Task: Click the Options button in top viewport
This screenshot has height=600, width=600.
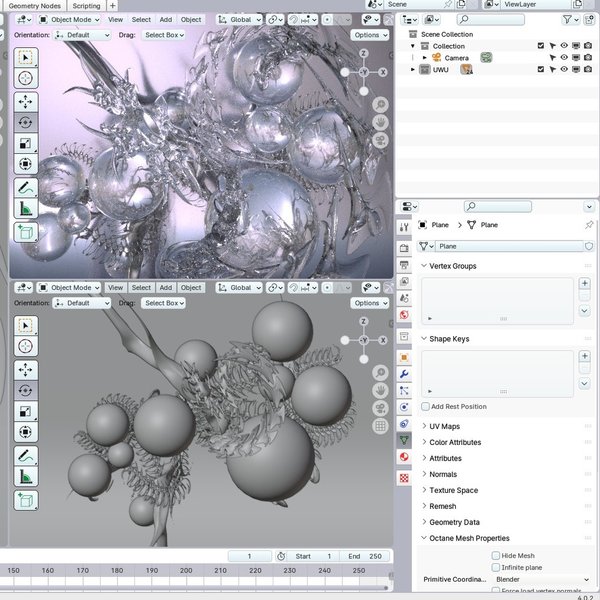Action: pyautogui.click(x=370, y=35)
